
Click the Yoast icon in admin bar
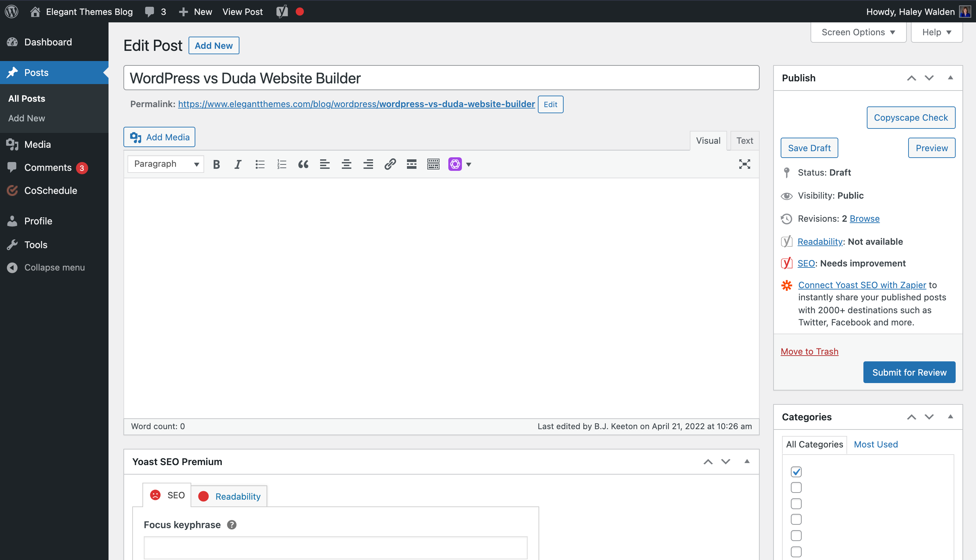click(x=282, y=12)
